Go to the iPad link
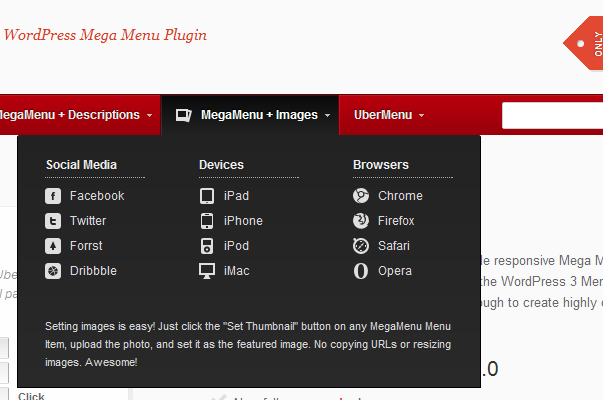The image size is (603, 400). [x=237, y=196]
